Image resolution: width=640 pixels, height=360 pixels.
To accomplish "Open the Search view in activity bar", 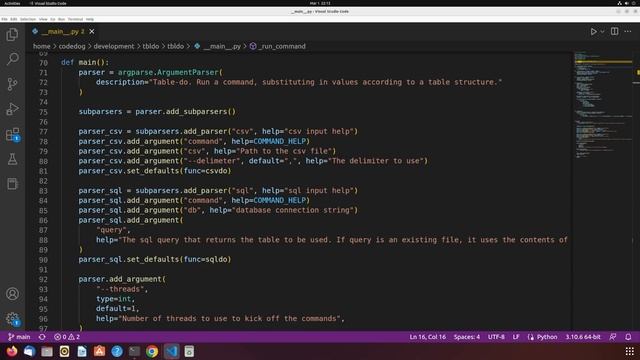I will [x=12, y=59].
